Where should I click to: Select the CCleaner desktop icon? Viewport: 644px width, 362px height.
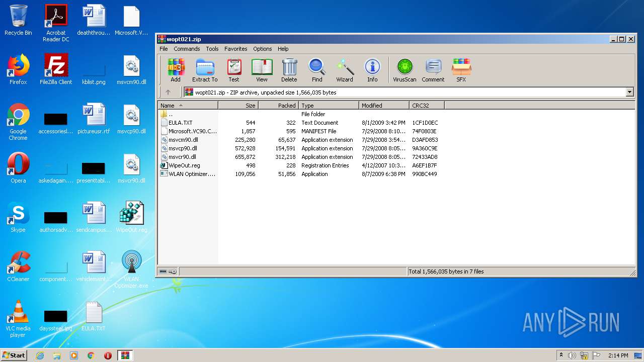18,267
